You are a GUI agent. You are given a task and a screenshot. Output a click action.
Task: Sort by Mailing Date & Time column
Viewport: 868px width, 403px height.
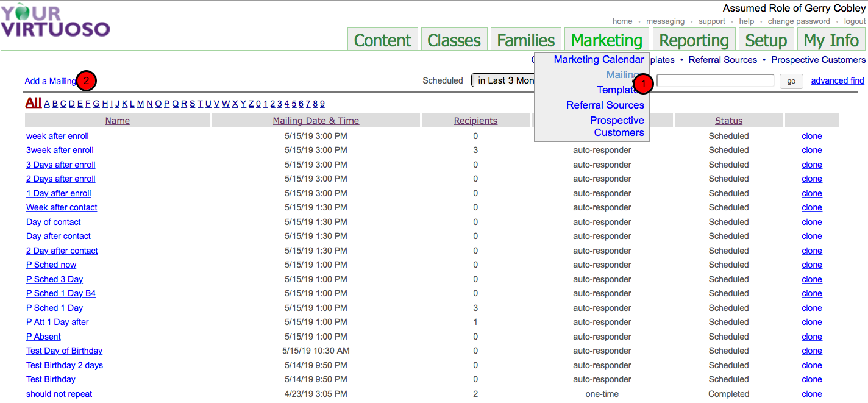coord(316,121)
